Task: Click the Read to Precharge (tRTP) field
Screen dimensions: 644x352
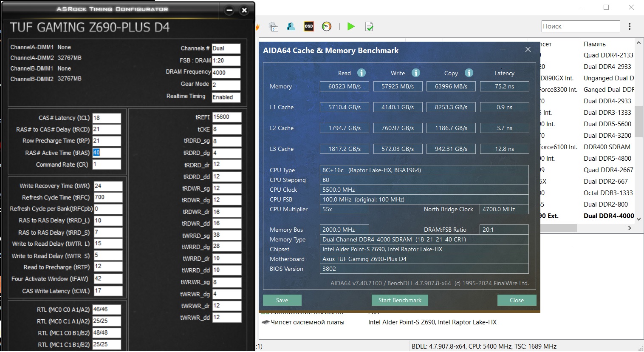Action: (x=108, y=267)
